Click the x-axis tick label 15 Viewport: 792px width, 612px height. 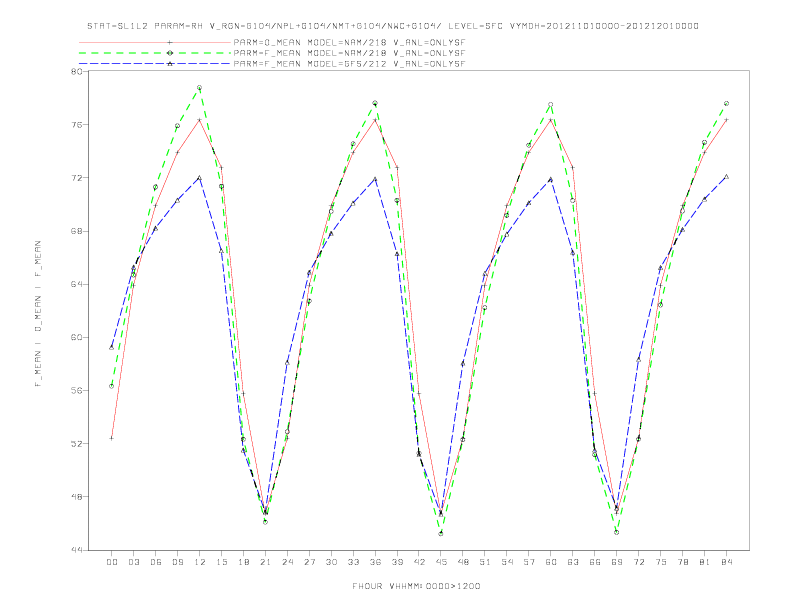(x=221, y=562)
